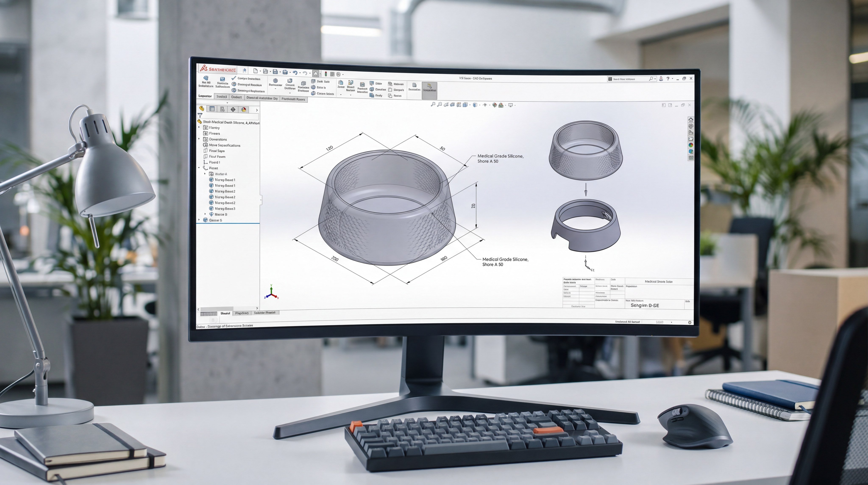Toggle visibility of the Macce B feature
The height and width of the screenshot is (485, 868).
click(x=212, y=214)
